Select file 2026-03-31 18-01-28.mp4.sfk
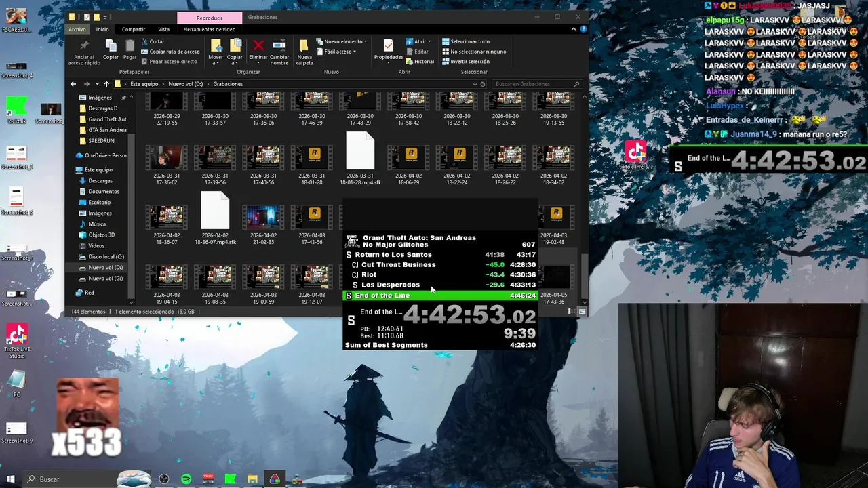This screenshot has height=488, width=868. [x=360, y=159]
